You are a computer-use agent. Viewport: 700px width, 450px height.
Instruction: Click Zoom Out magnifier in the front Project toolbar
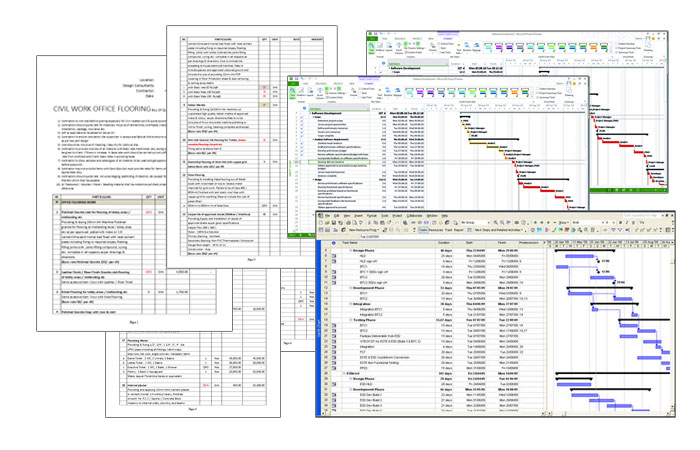click(x=502, y=223)
